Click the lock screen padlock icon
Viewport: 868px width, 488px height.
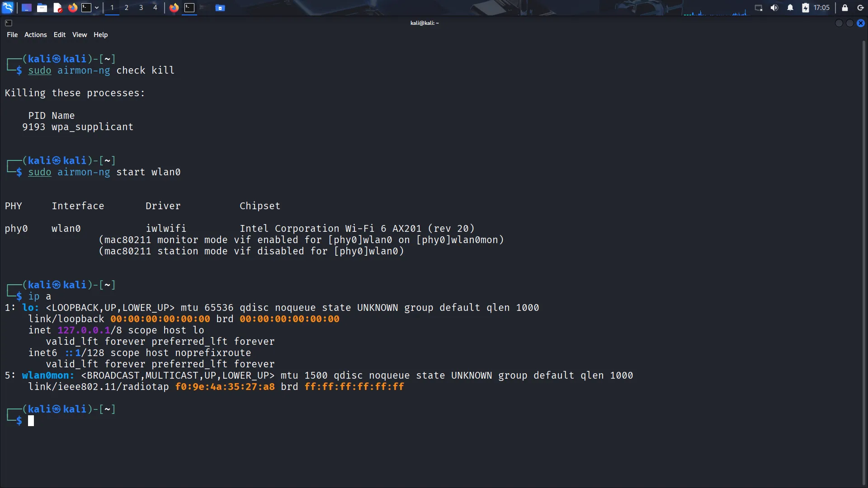[844, 8]
